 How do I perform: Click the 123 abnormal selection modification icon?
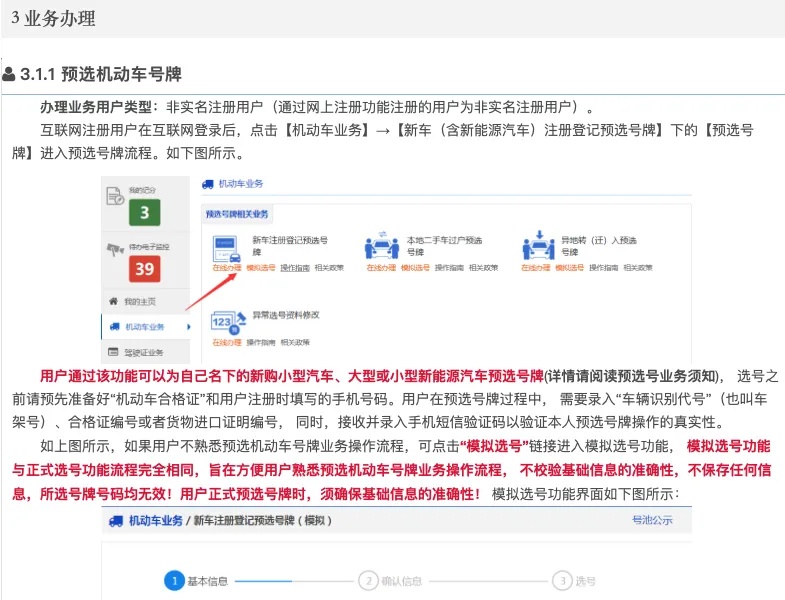[228, 323]
